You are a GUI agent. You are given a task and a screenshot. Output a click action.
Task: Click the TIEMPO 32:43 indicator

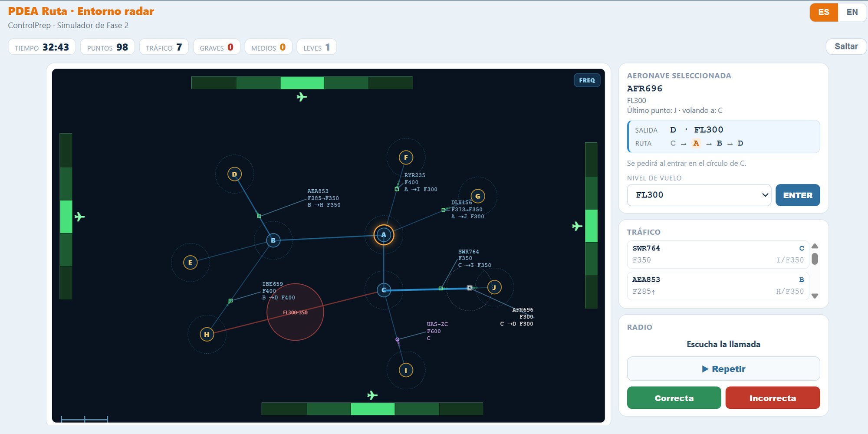click(42, 47)
